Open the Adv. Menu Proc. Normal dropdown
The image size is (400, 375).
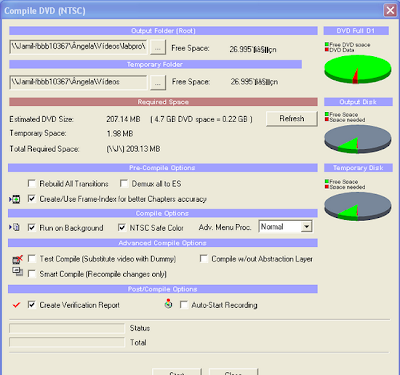pos(306,227)
